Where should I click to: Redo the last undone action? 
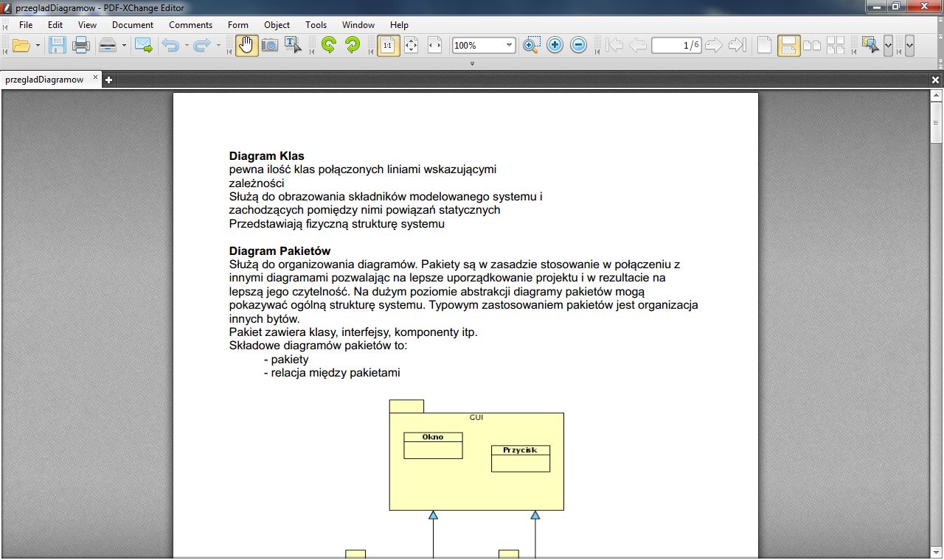pyautogui.click(x=202, y=46)
